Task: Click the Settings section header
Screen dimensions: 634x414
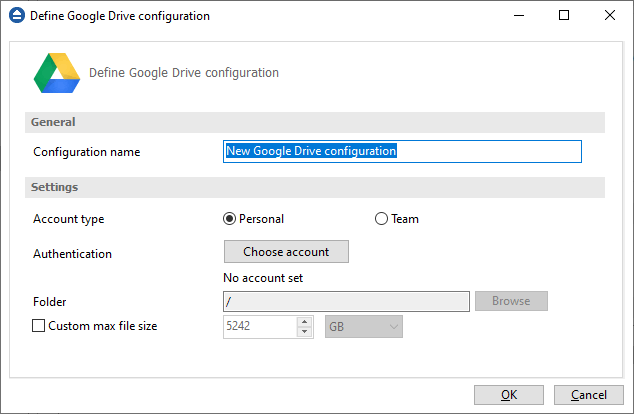Action: point(315,188)
